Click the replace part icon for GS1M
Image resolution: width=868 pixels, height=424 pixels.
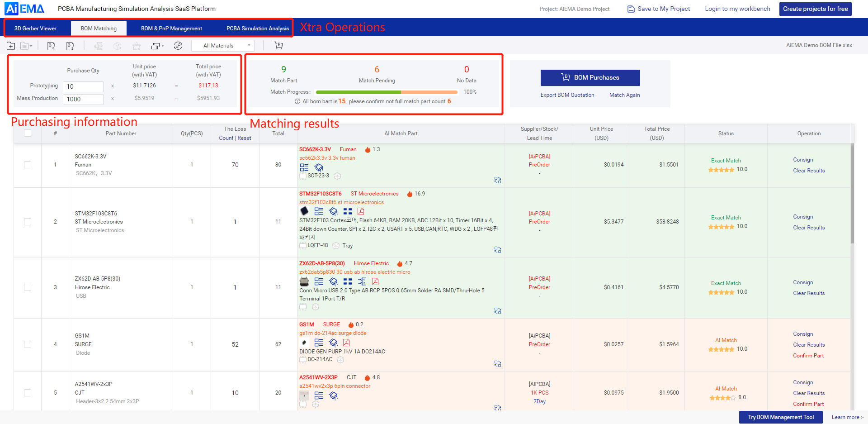[497, 364]
